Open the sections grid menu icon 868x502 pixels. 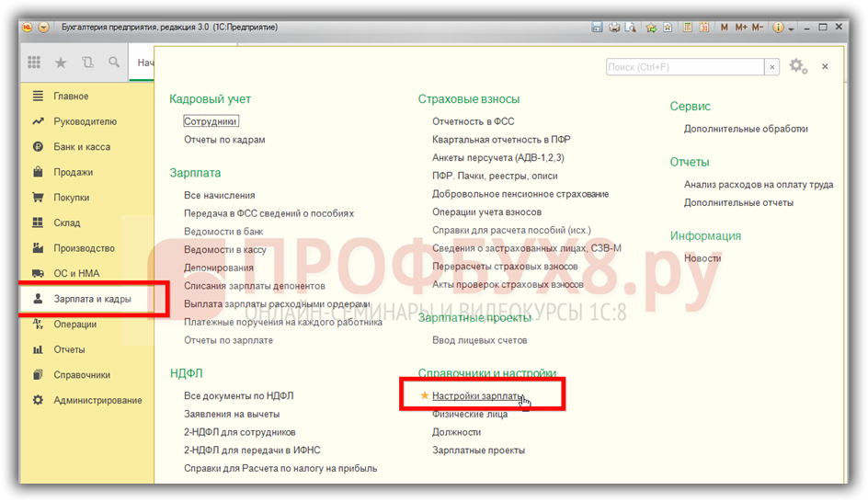34,63
